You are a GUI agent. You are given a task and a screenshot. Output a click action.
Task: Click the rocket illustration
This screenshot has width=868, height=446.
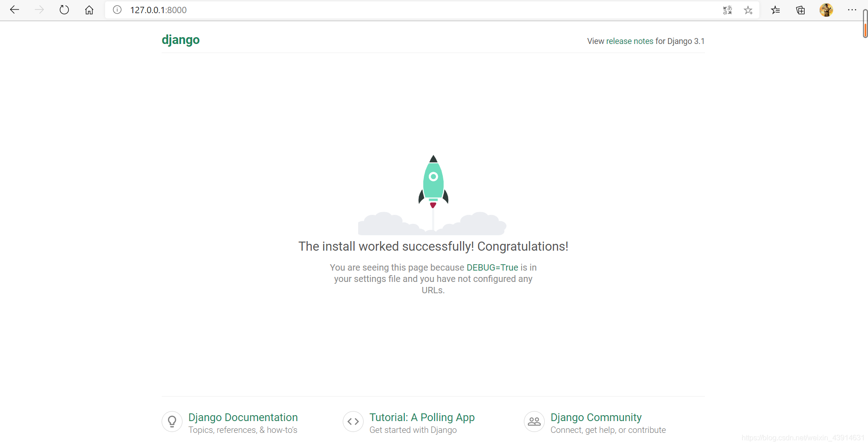coord(433,195)
